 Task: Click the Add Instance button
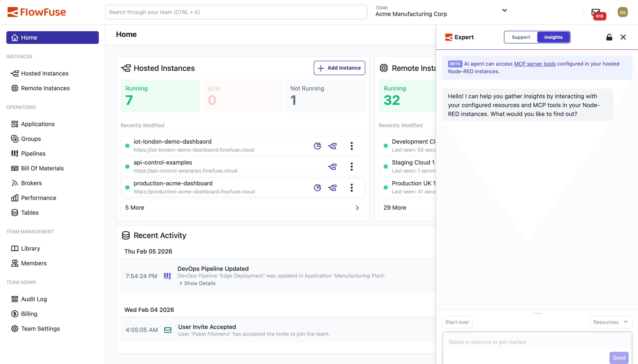click(339, 68)
